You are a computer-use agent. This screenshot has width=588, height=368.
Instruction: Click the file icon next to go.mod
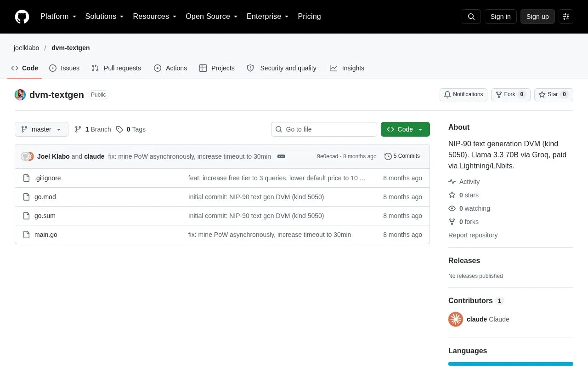[27, 197]
